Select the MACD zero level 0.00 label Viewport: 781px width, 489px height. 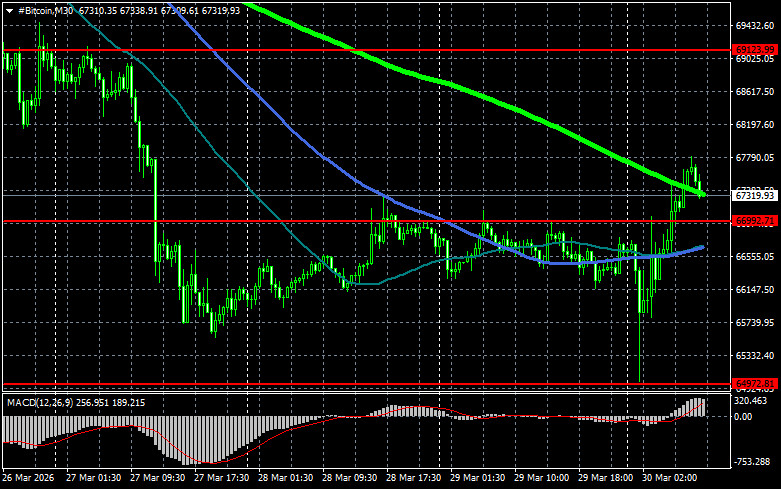tap(743, 417)
